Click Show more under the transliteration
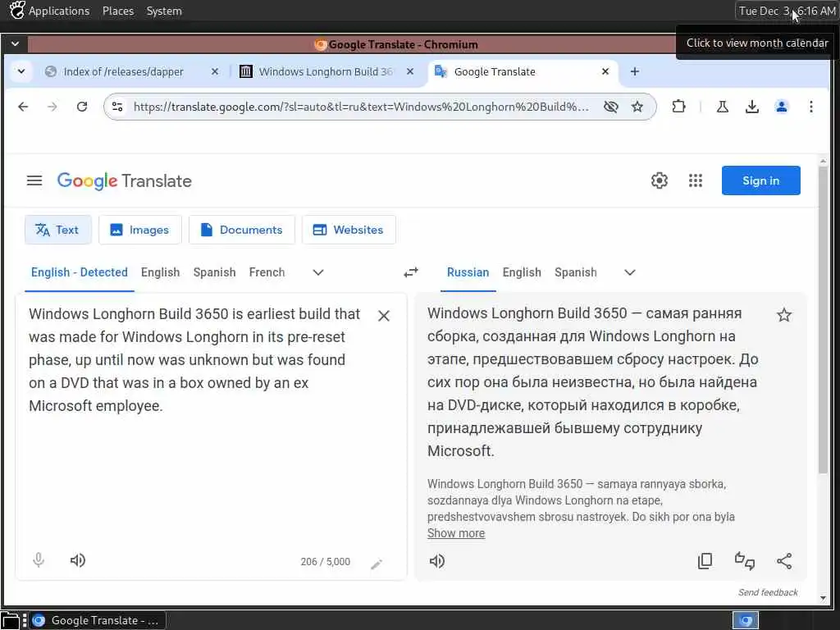Image resolution: width=840 pixels, height=630 pixels. click(456, 533)
